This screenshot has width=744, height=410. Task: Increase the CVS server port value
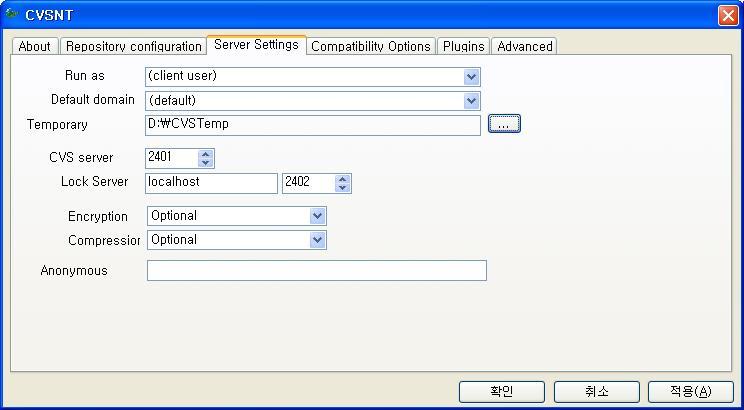point(205,154)
